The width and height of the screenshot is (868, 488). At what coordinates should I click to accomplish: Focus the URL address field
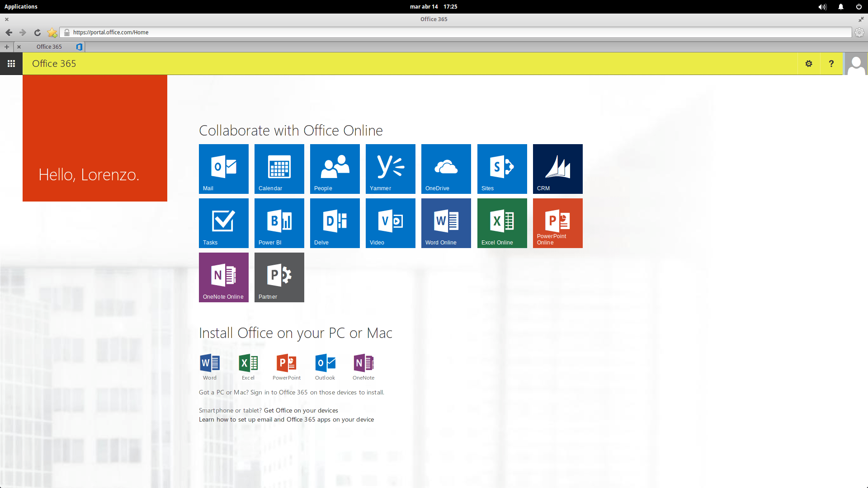coord(457,33)
